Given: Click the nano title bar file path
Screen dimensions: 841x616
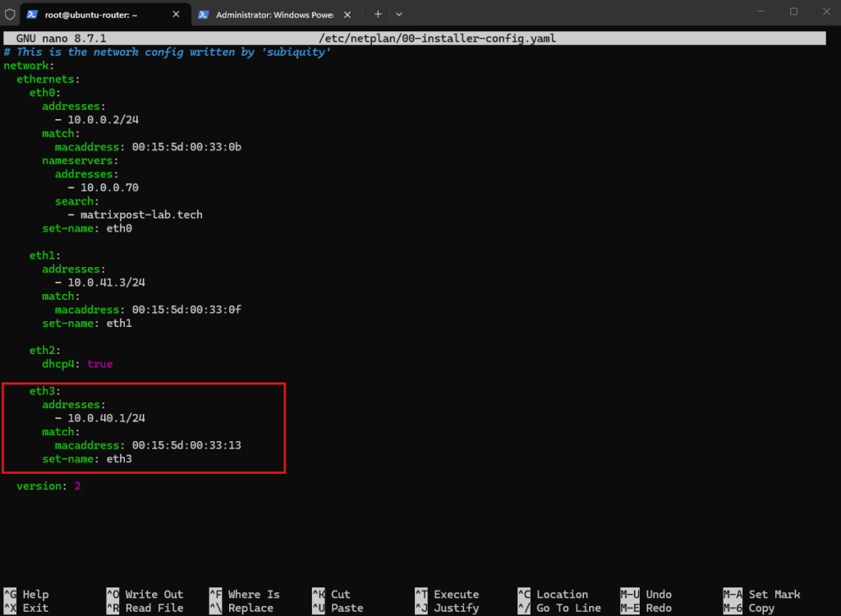Looking at the screenshot, I should click(x=437, y=38).
